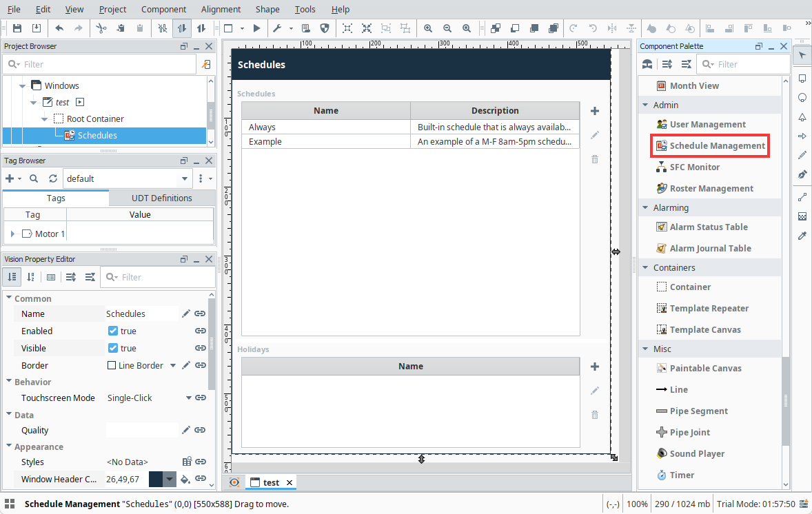The width and height of the screenshot is (812, 514).
Task: Toggle the startup window icon next to test
Action: click(x=80, y=102)
